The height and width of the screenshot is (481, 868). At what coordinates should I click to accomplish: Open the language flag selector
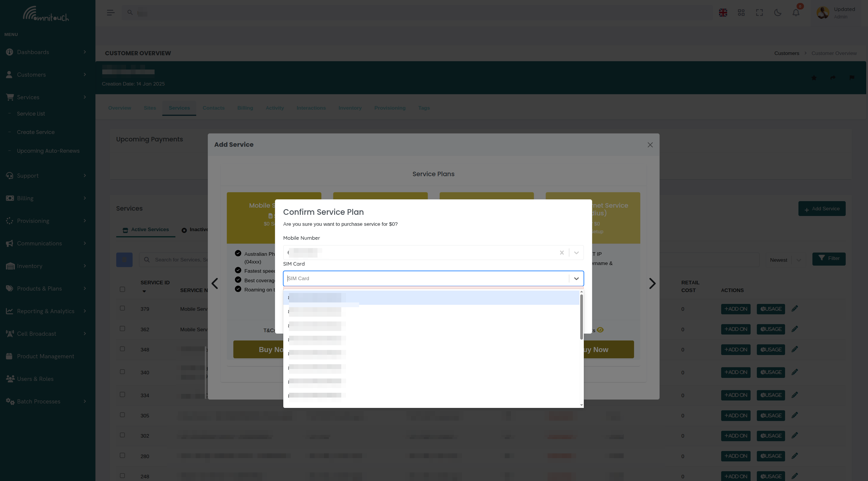723,12
